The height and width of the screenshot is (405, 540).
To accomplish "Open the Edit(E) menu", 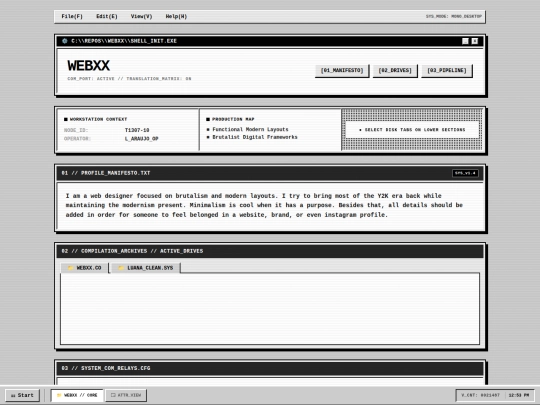I will [107, 17].
